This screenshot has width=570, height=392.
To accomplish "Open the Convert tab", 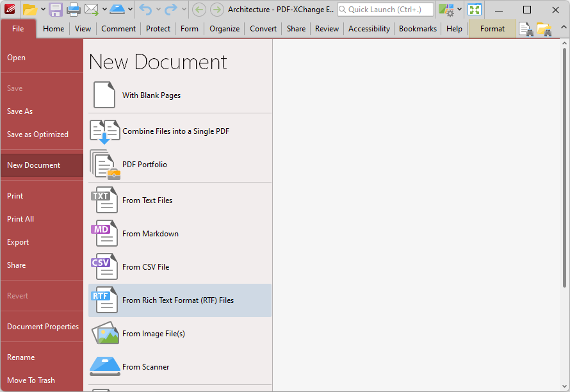I will (263, 29).
